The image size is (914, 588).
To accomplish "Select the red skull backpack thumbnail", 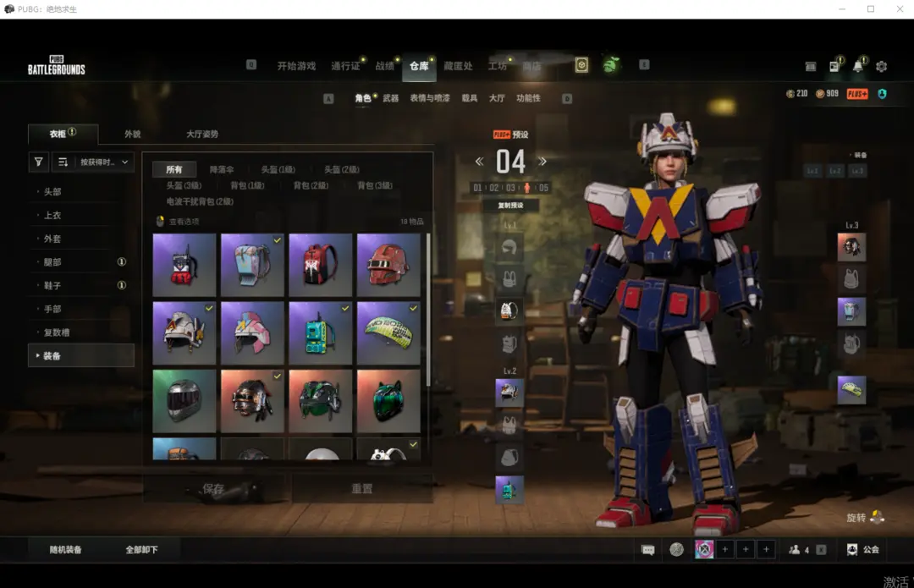I will [x=320, y=265].
